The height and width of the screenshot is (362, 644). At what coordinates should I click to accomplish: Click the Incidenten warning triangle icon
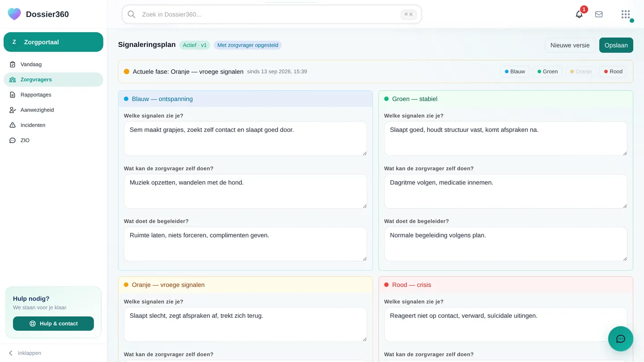pyautogui.click(x=13, y=125)
